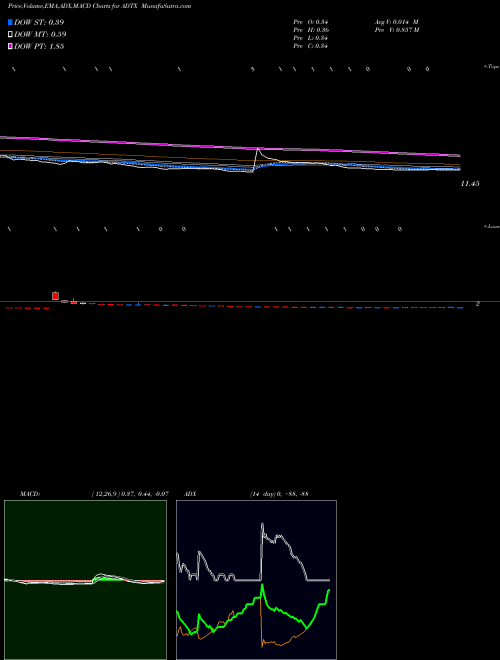This screenshot has height=660, width=500.
Task: Select the 'DOW MT: 0.59' legend label
Action: coord(40,35)
